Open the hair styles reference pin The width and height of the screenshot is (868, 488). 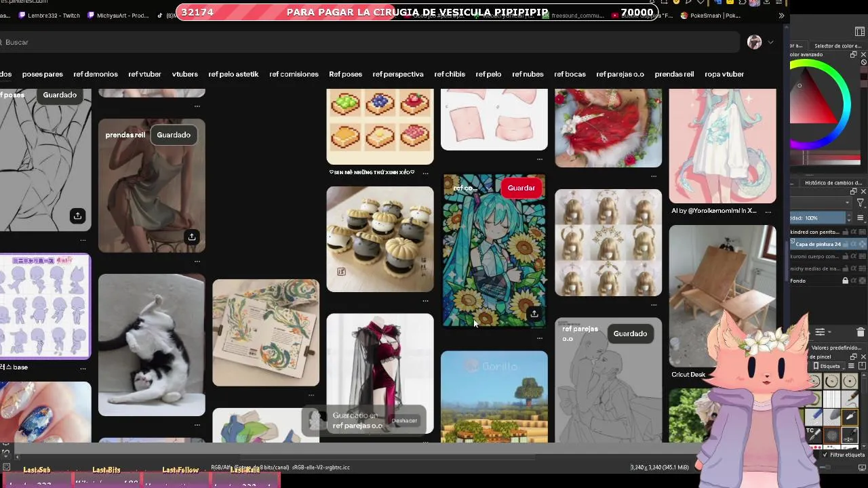click(608, 243)
